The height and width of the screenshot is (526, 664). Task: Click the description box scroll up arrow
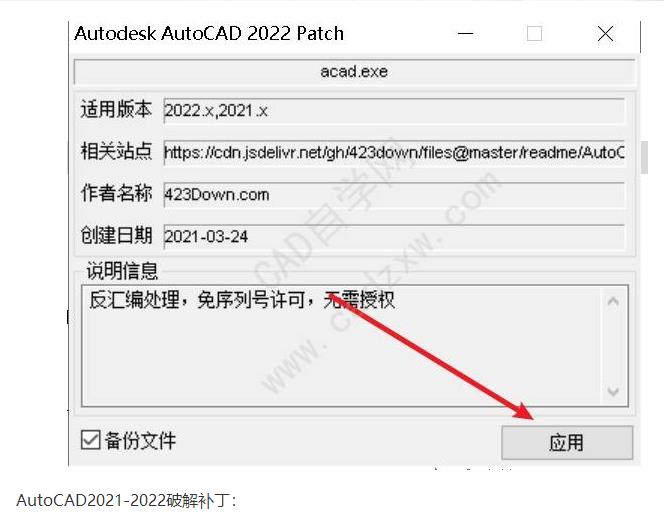(613, 302)
